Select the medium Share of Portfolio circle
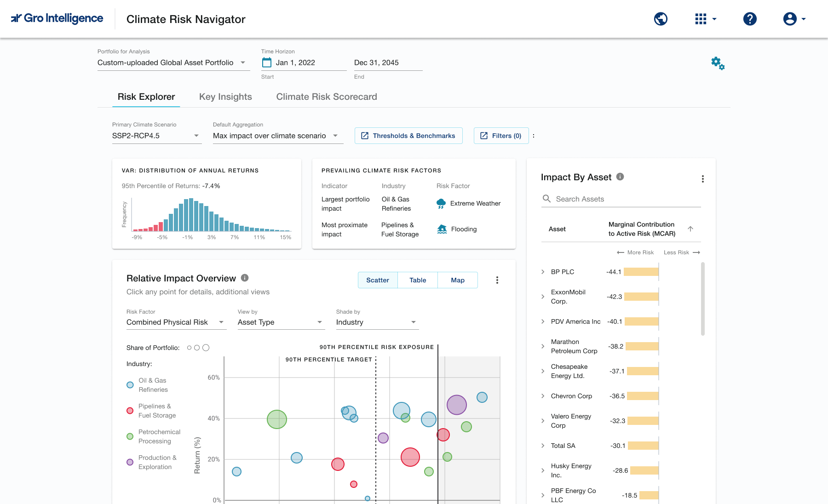828x504 pixels. pos(197,348)
